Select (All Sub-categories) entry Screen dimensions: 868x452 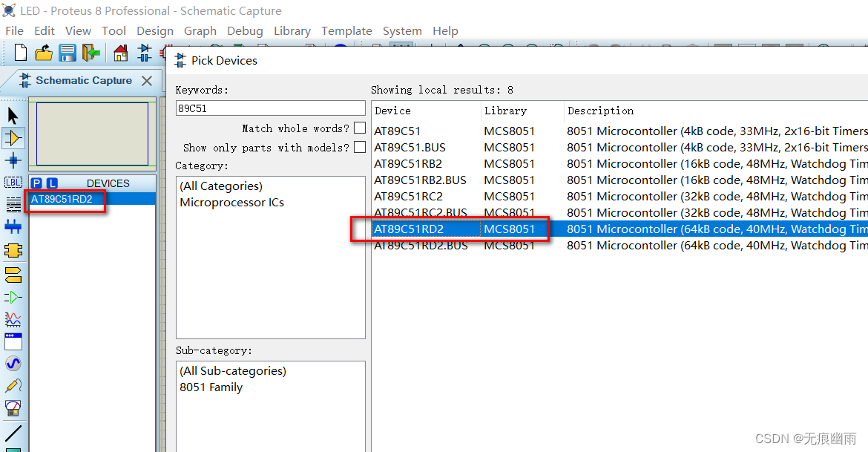pos(232,370)
